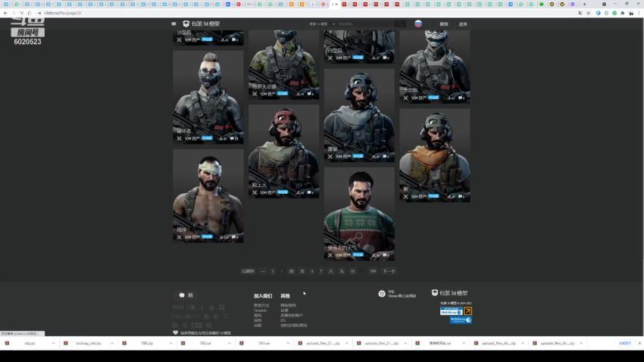Click blue tag badge on red cap card
This screenshot has height=362, width=644.
283,192
